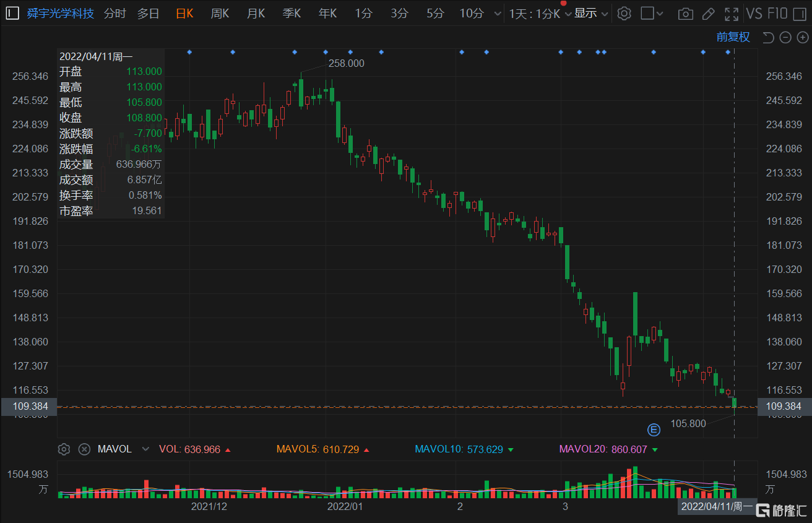Viewport: 812px width, 523px height.
Task: Click the 涨跌额 -7.700 row
Action: click(x=111, y=133)
